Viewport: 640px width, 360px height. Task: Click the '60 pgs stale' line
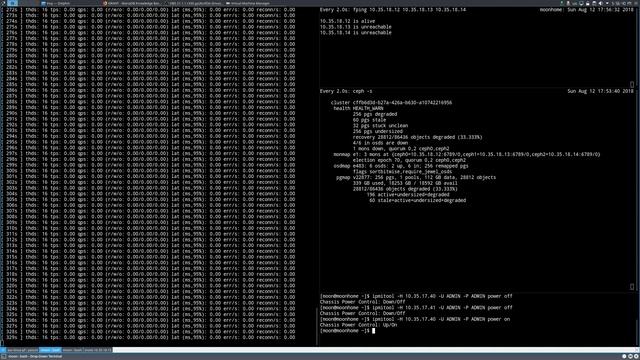tap(369, 120)
